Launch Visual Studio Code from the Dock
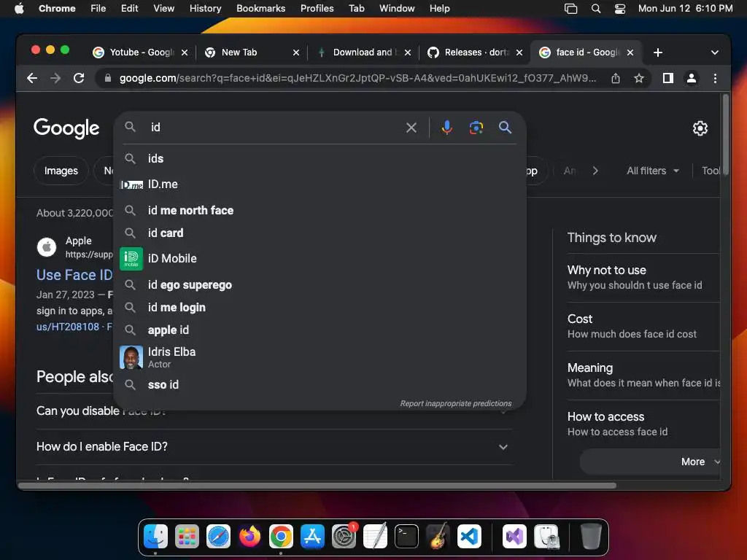Screen dimensions: 747x560 pos(469,537)
